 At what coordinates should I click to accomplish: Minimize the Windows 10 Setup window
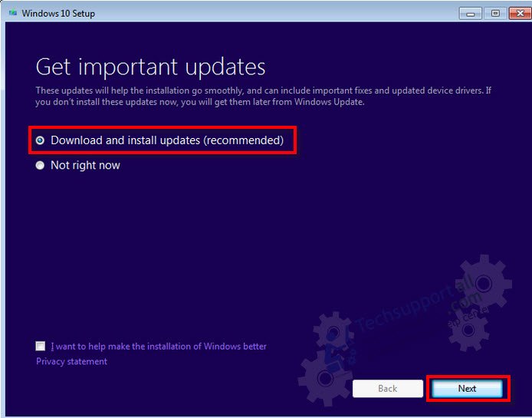coord(470,14)
